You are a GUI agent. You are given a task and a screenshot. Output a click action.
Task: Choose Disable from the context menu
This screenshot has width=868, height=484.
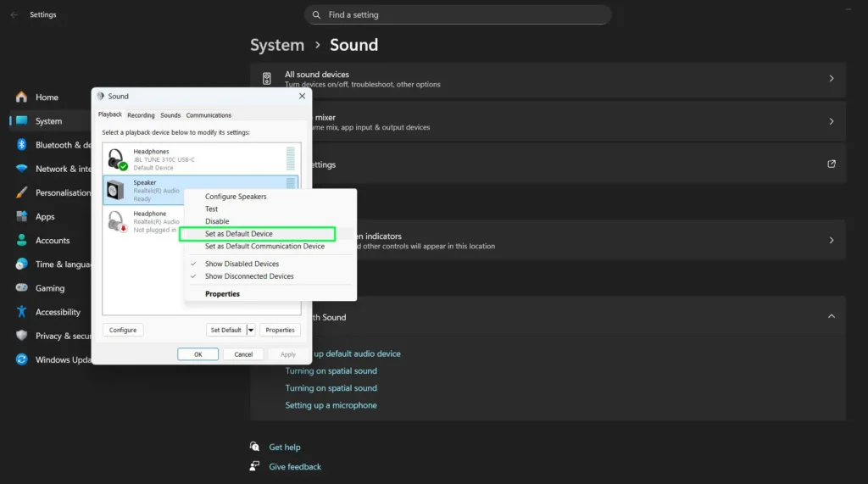pos(217,221)
